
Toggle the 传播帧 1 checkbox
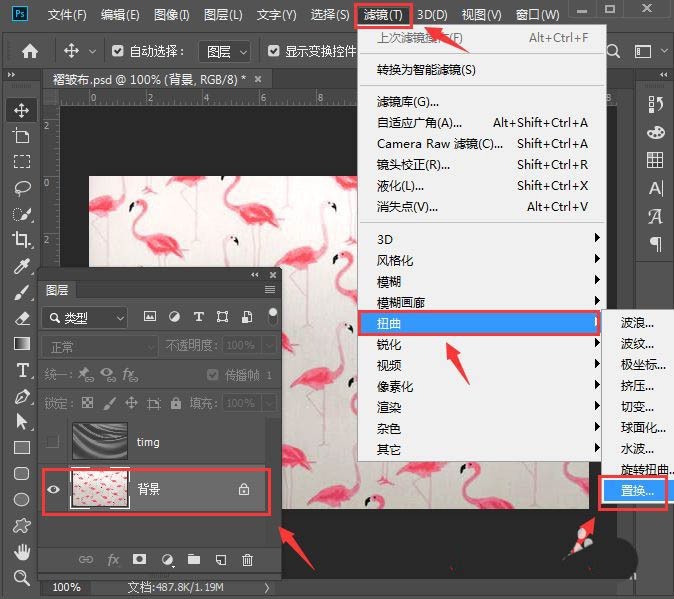tap(212, 375)
